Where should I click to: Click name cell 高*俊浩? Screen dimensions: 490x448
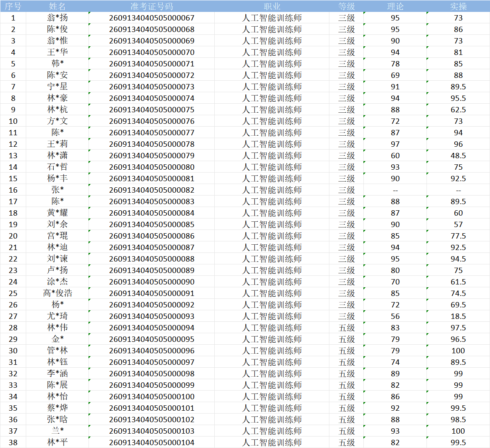[57, 293]
